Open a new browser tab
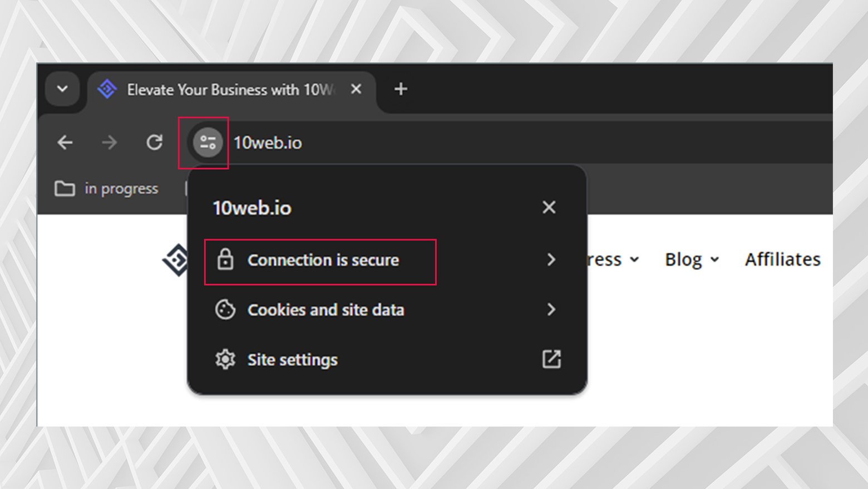 click(400, 89)
